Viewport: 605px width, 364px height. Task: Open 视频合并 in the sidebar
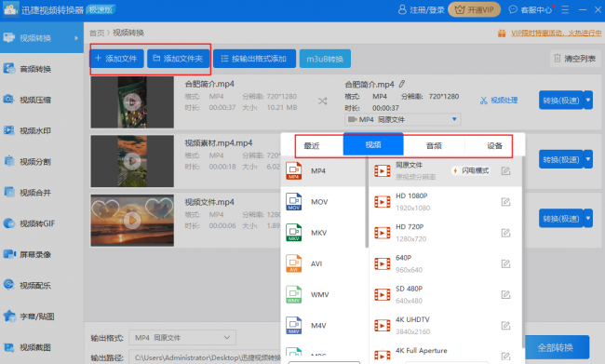(x=42, y=192)
